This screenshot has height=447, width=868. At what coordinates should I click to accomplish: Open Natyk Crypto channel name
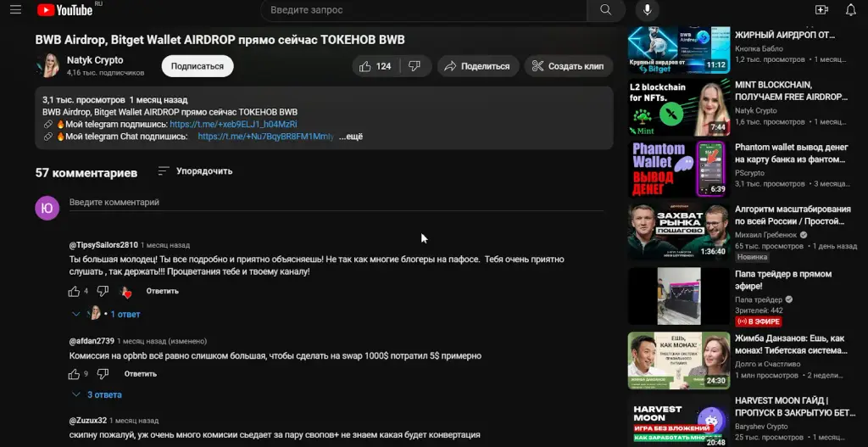(x=95, y=60)
